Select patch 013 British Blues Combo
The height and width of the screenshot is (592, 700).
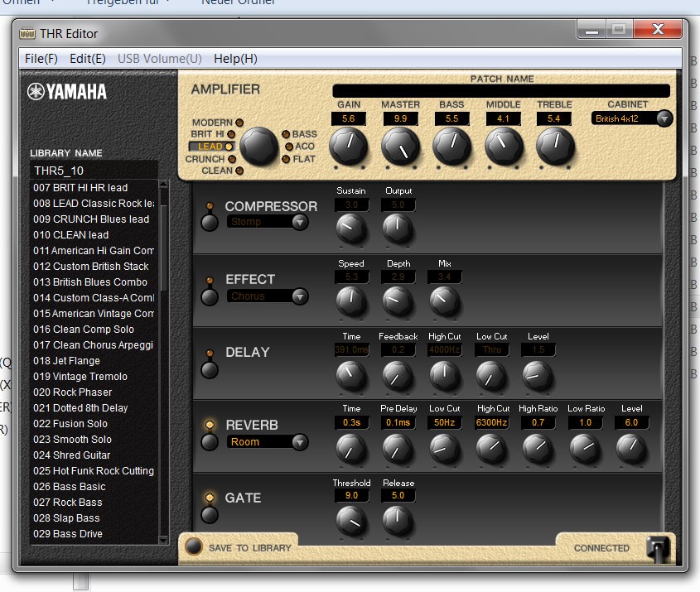coord(94,282)
